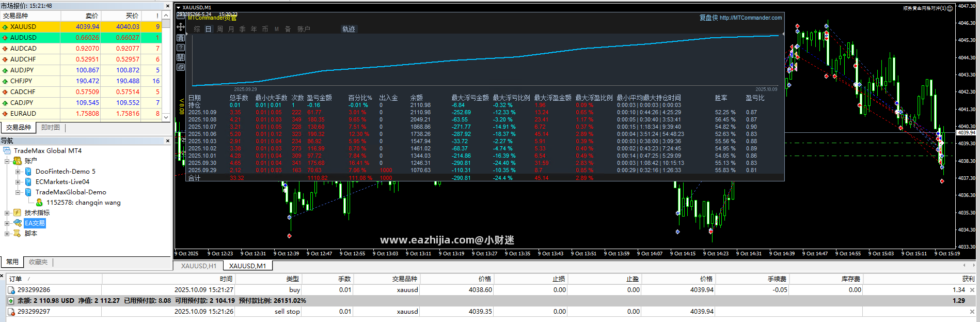
Task: Click the 脚本 scripts scroll icon
Action: (x=18, y=233)
